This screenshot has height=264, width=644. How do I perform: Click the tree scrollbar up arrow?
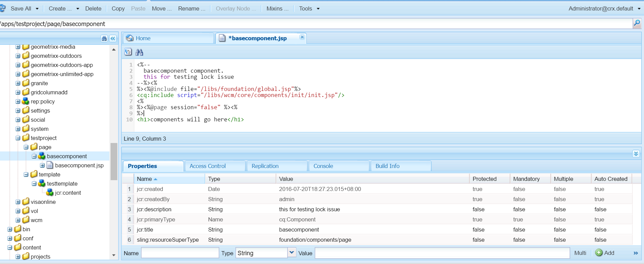click(x=114, y=50)
